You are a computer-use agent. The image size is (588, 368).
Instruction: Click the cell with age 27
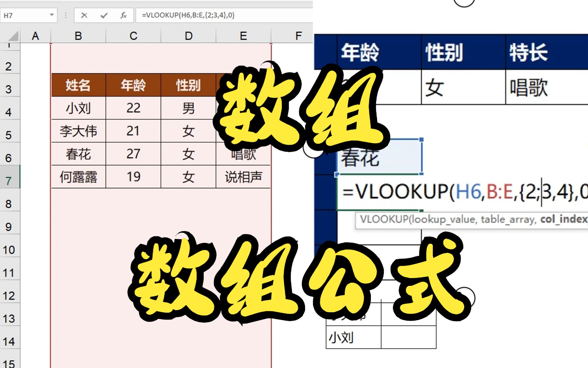pos(133,154)
